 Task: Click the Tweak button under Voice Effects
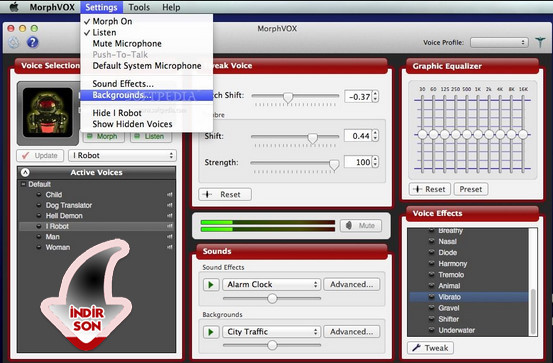coord(430,348)
